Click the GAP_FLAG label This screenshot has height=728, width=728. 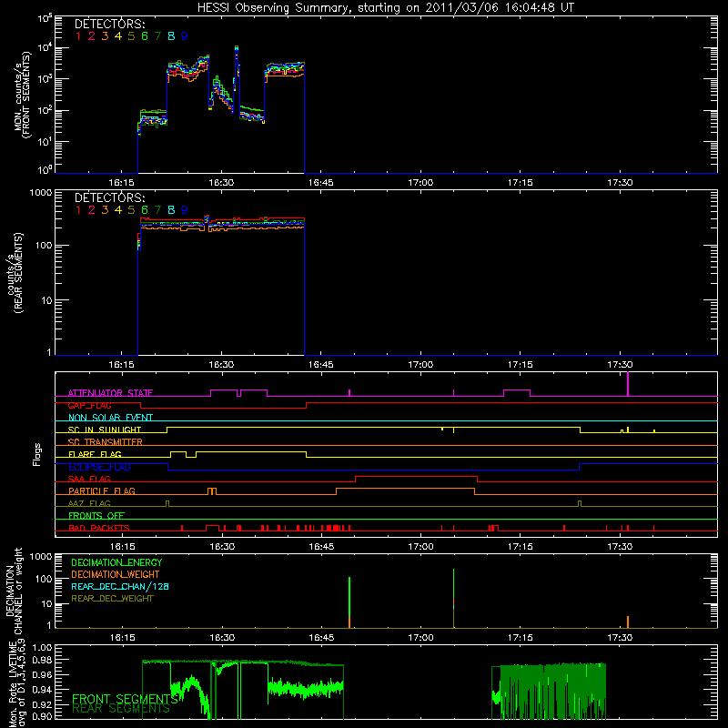tap(89, 405)
